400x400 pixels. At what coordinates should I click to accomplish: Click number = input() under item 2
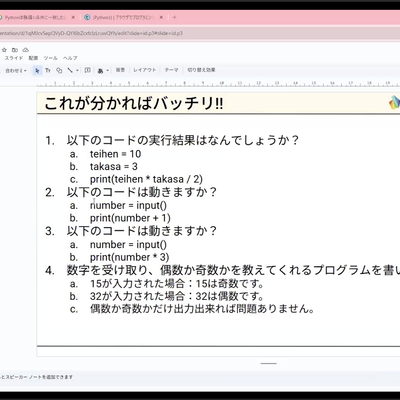tap(128, 205)
